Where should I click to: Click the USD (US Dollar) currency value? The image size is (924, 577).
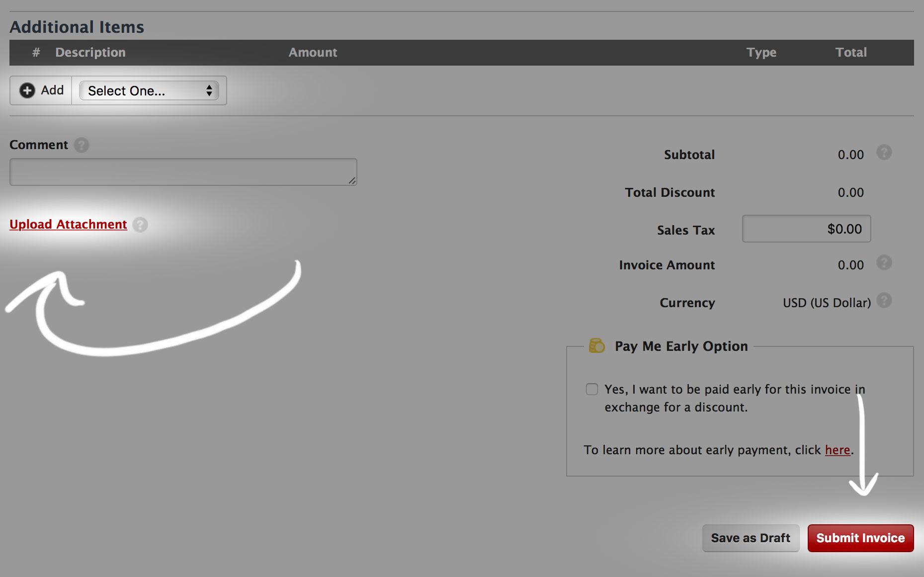click(x=827, y=303)
